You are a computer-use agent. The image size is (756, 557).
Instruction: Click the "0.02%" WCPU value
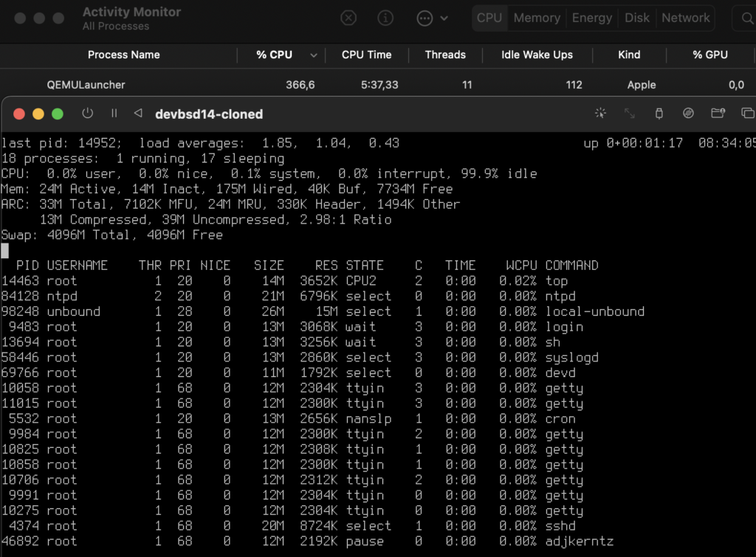(518, 281)
